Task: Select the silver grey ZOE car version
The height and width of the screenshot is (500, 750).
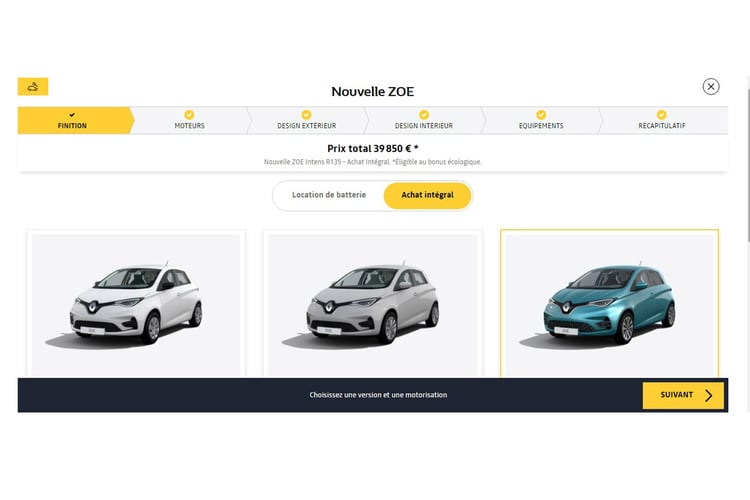Action: [373, 304]
